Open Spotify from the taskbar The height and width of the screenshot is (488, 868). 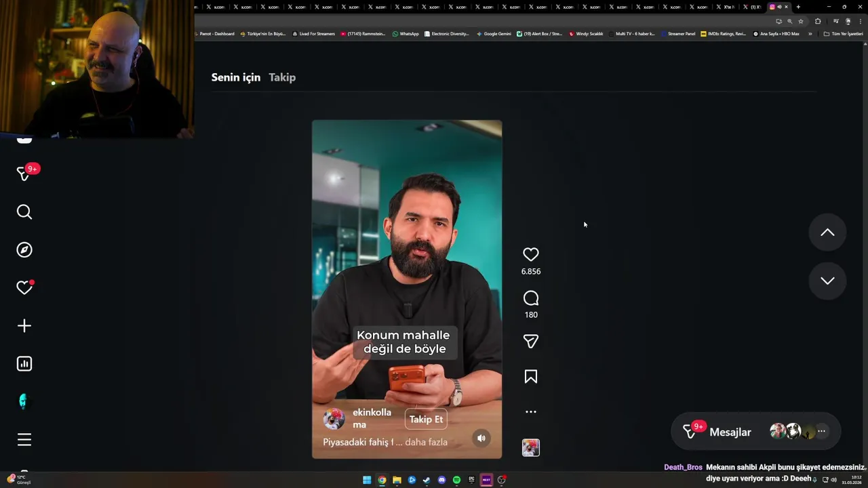(456, 480)
